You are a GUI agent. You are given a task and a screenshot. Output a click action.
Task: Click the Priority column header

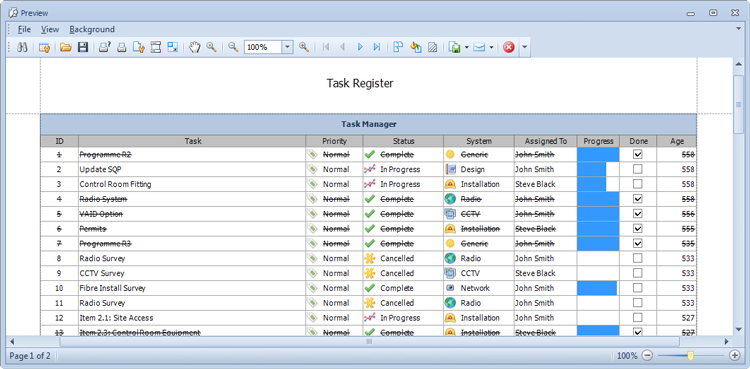click(x=334, y=141)
